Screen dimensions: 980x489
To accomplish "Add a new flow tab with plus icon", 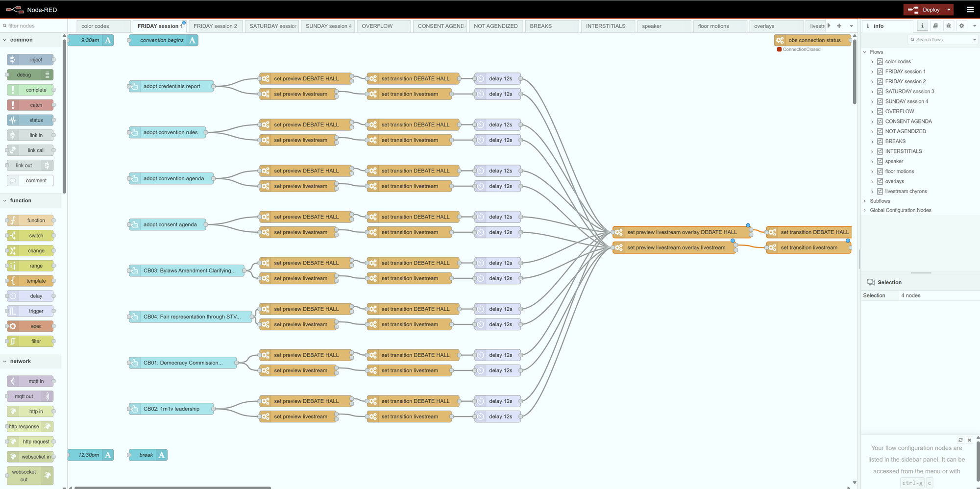I will (x=839, y=26).
